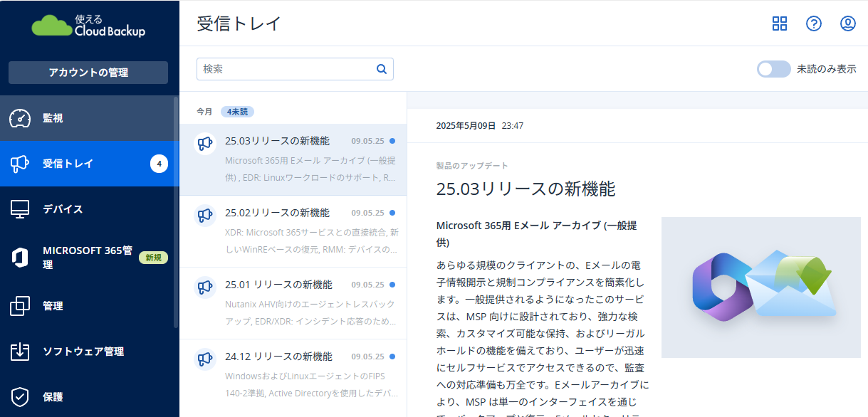The image size is (868, 417).
Task: Click megaphone icon of 25.01 message
Action: click(x=205, y=287)
